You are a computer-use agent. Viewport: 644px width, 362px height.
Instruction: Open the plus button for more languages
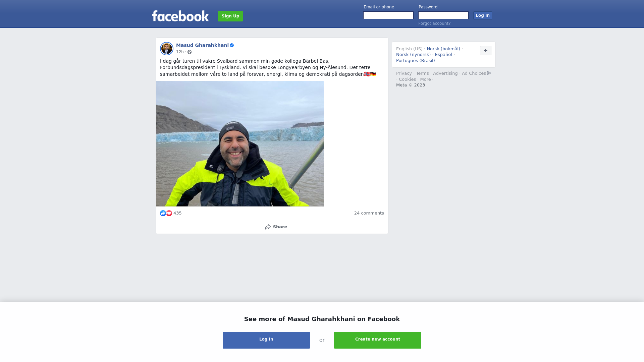(486, 51)
